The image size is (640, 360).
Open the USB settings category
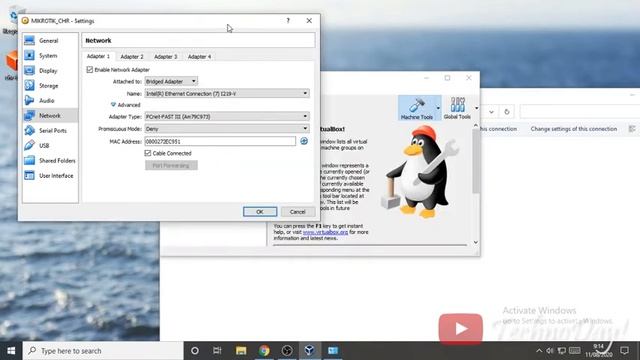pos(50,146)
